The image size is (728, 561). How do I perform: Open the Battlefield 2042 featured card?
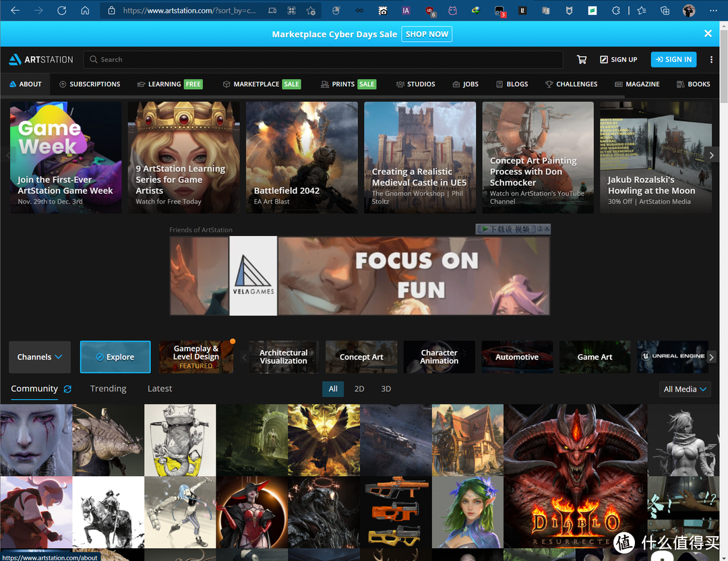(302, 157)
